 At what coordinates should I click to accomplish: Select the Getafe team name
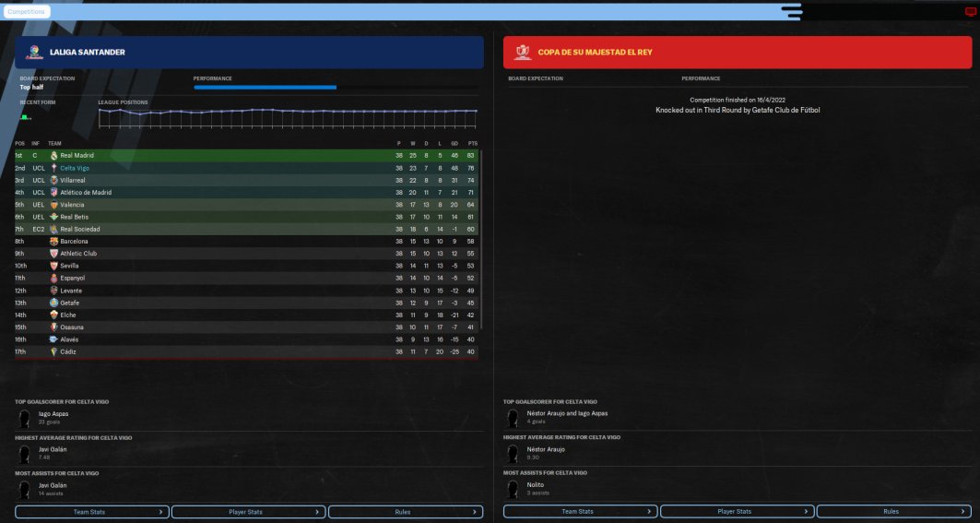coord(70,303)
